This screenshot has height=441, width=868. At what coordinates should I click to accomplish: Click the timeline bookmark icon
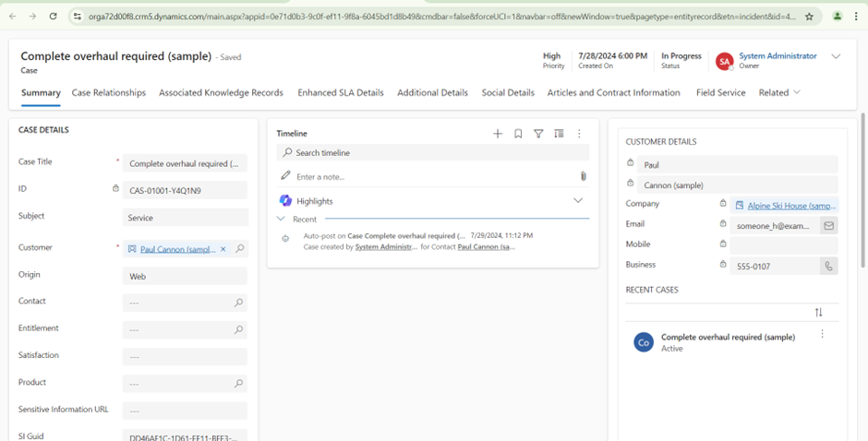tap(518, 134)
